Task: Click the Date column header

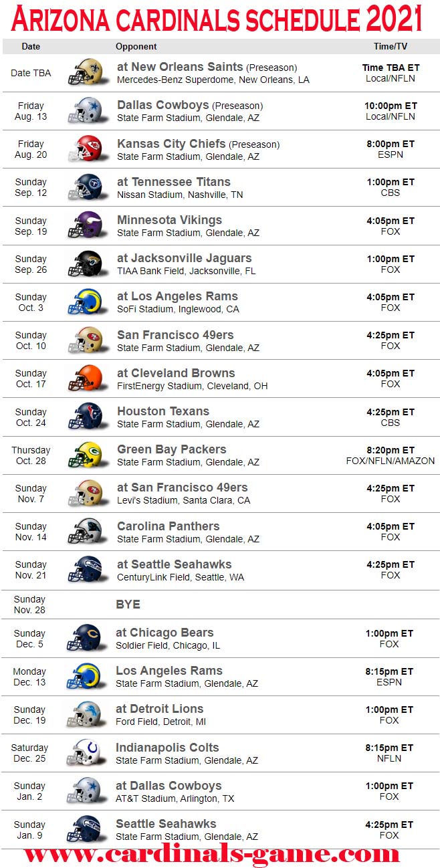Action: click(x=31, y=46)
